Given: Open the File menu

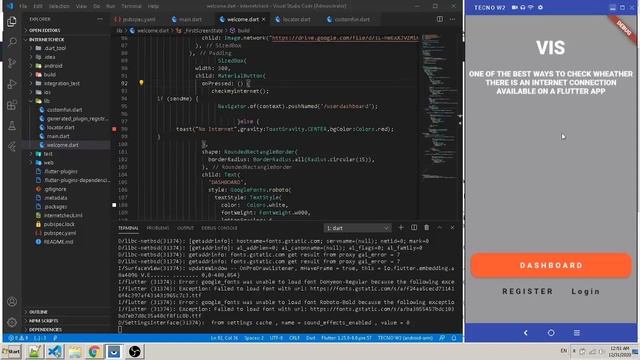Looking at the screenshot, I should [23, 6].
